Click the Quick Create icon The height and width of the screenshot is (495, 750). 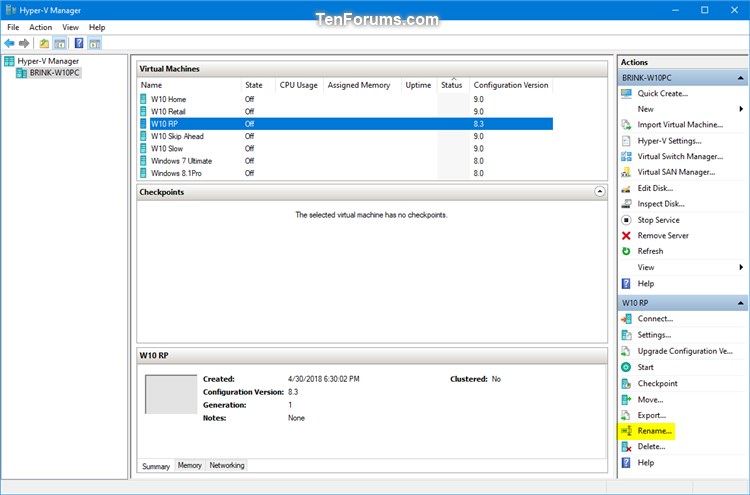(626, 94)
